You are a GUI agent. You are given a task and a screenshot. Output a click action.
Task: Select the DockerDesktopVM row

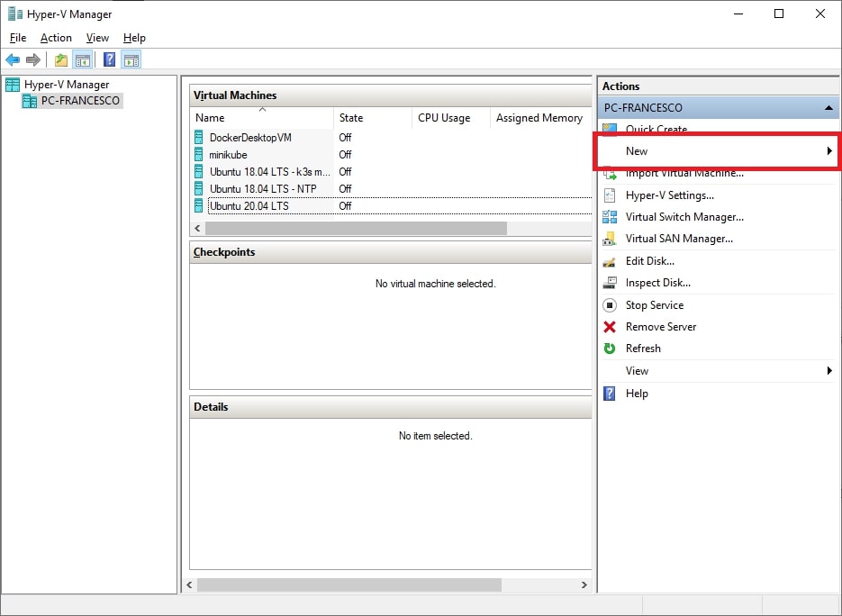click(392, 137)
